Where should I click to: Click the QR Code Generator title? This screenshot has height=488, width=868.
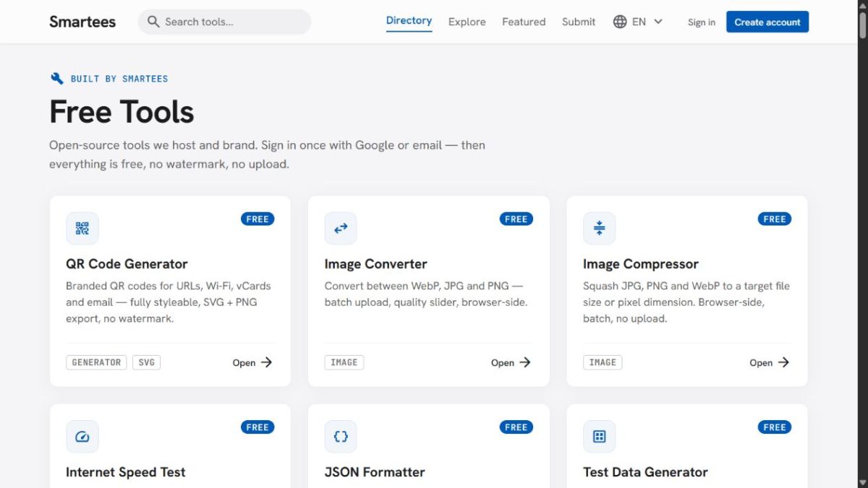point(127,264)
